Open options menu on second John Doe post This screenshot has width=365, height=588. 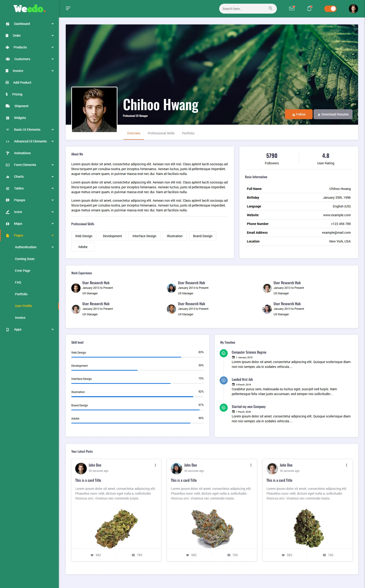pyautogui.click(x=251, y=465)
